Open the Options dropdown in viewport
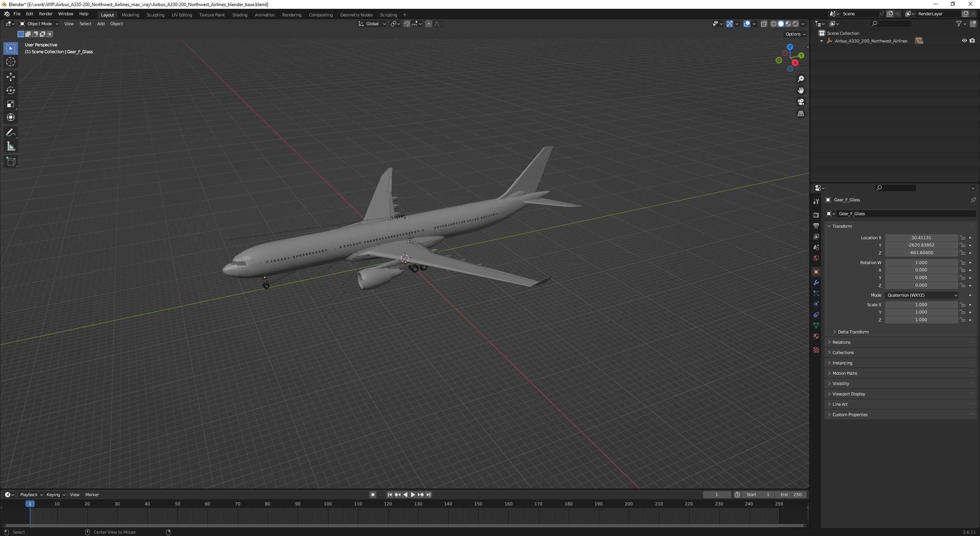This screenshot has height=536, width=980. (x=795, y=34)
